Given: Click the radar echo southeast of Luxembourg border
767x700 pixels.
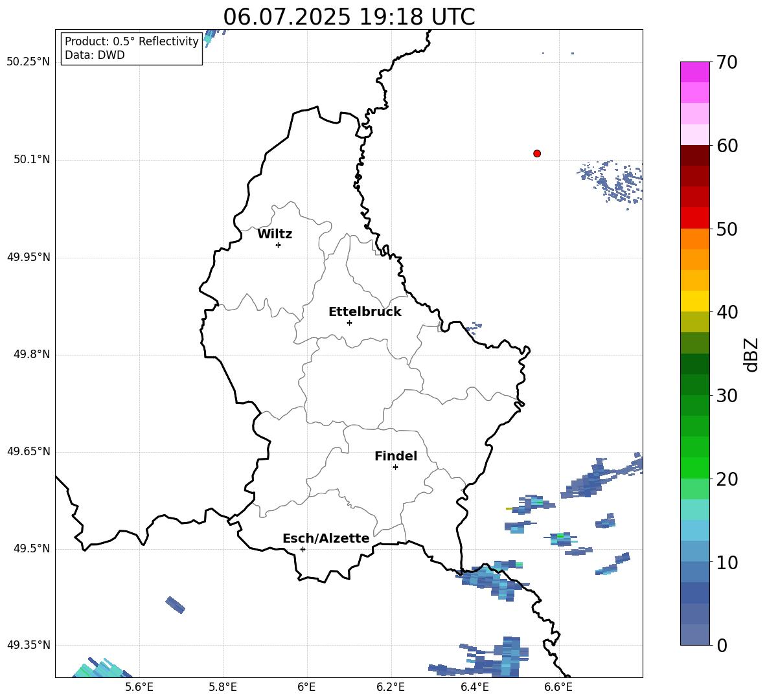Looking at the screenshot, I should click(x=493, y=580).
